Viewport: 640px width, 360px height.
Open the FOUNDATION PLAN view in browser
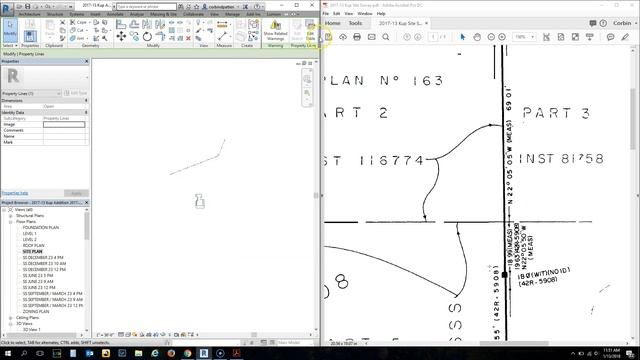pyautogui.click(x=41, y=228)
